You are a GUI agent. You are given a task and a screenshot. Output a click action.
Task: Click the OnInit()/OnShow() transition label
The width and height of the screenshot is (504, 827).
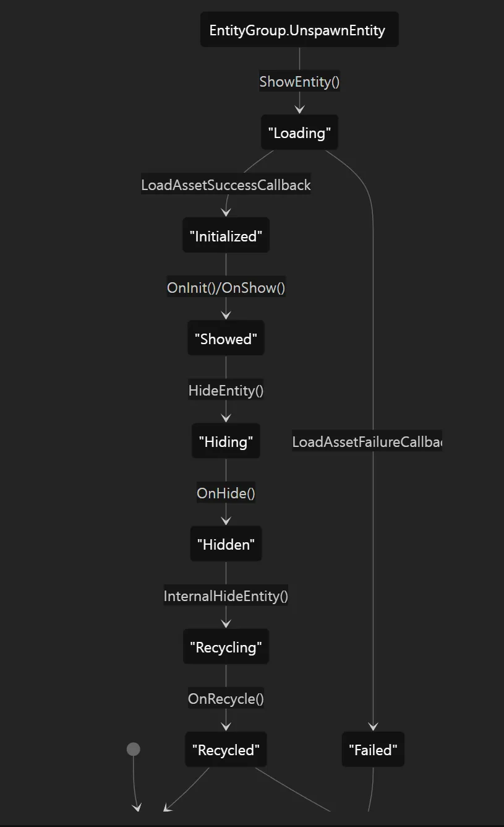[x=226, y=287]
